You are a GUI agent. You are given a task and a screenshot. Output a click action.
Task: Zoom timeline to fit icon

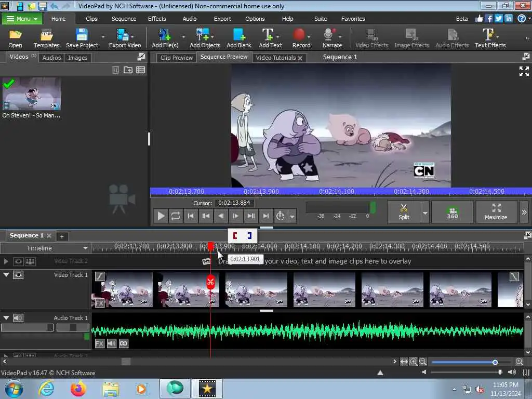[x=404, y=362]
